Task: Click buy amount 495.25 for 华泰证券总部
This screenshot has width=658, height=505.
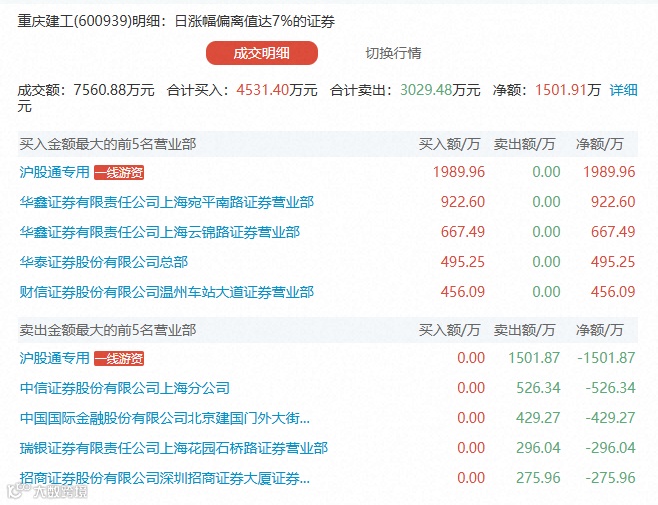Action: coord(463,262)
